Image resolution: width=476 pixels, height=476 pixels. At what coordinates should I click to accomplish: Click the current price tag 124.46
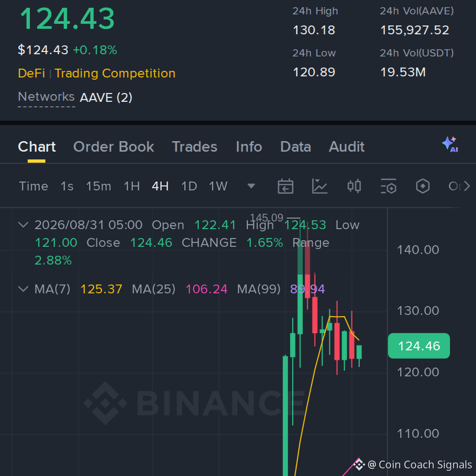419,346
